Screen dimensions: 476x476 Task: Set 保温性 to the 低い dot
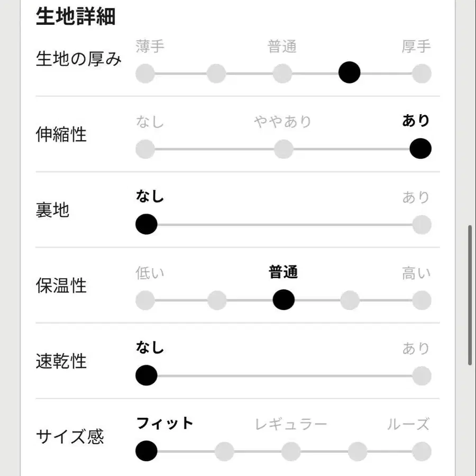tap(145, 300)
